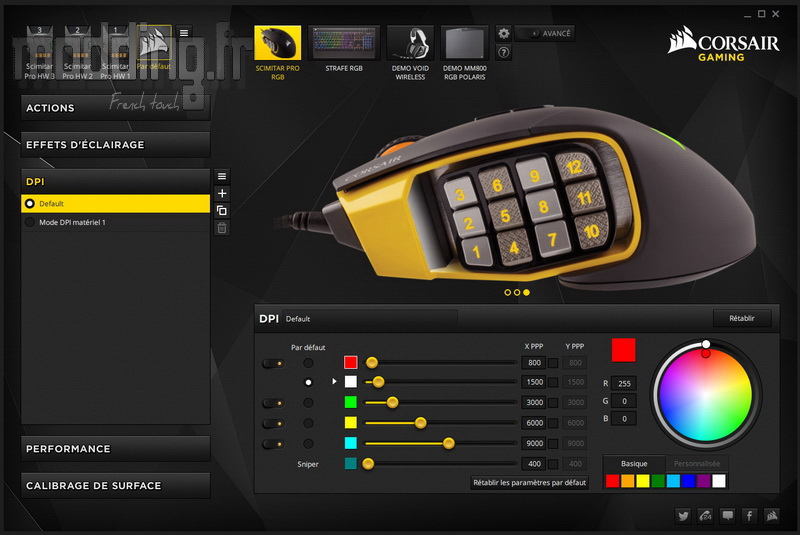The height and width of the screenshot is (535, 800).
Task: Set 3000 DPI stage as default radio
Action: click(308, 403)
